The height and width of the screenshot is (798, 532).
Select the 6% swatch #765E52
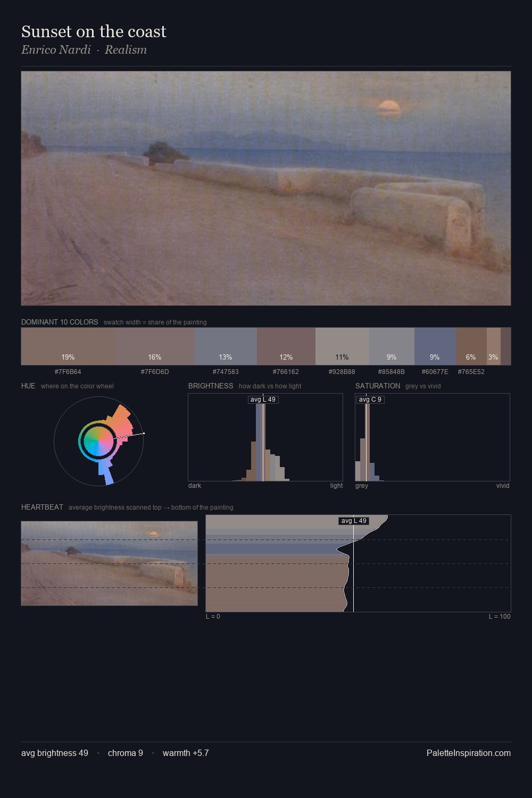471,346
